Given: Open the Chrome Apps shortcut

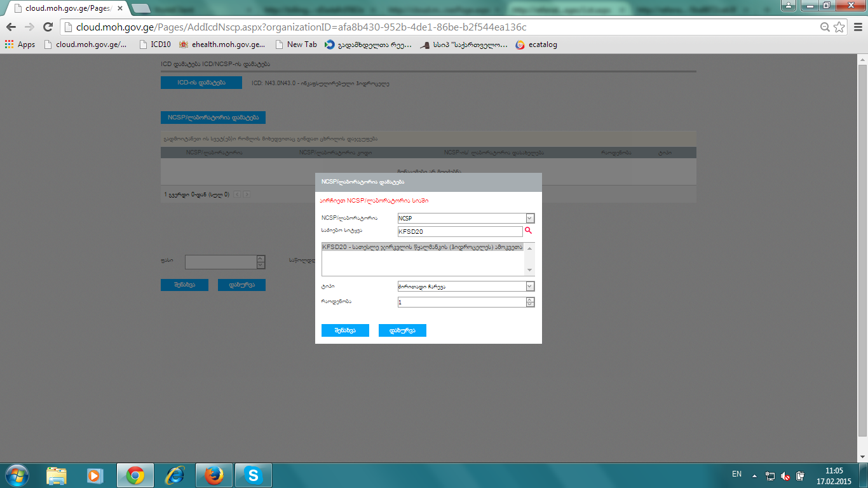Looking at the screenshot, I should click(x=20, y=44).
